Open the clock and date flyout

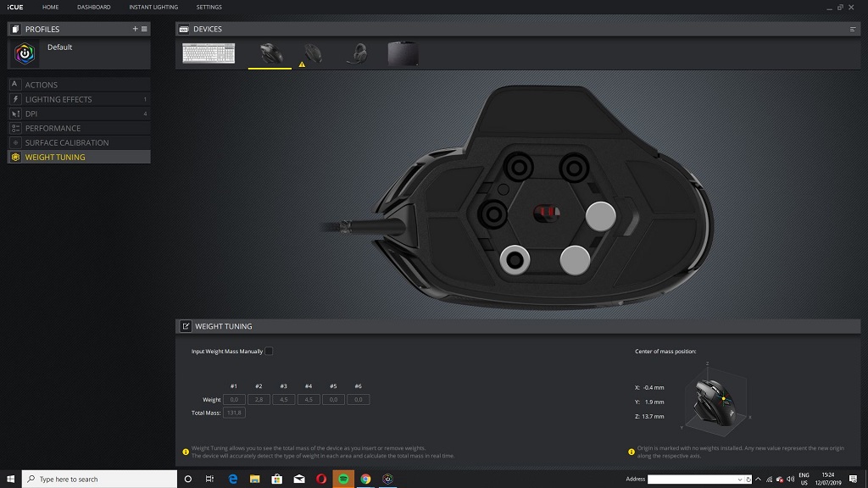pyautogui.click(x=828, y=480)
